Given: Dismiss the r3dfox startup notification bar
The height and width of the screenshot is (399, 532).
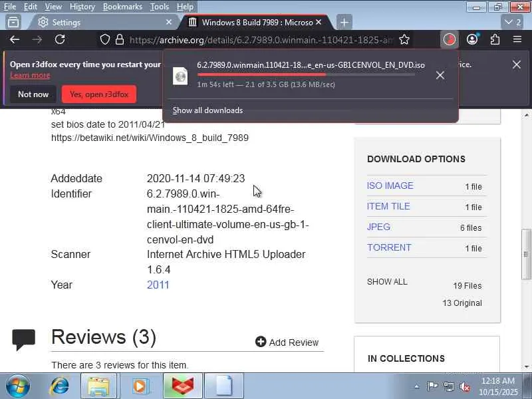Looking at the screenshot, I should 517,65.
